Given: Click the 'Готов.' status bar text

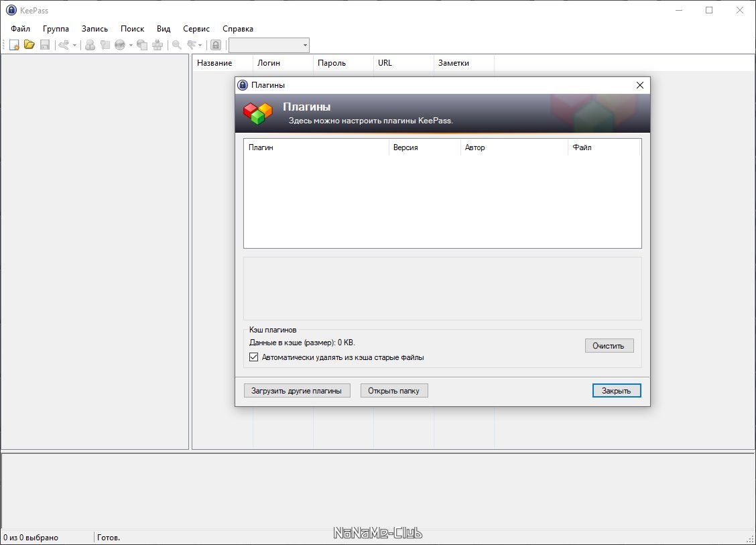Looking at the screenshot, I should [109, 537].
